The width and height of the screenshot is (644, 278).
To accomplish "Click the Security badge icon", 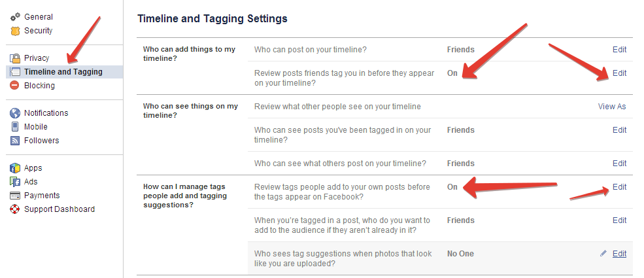I will (15, 31).
